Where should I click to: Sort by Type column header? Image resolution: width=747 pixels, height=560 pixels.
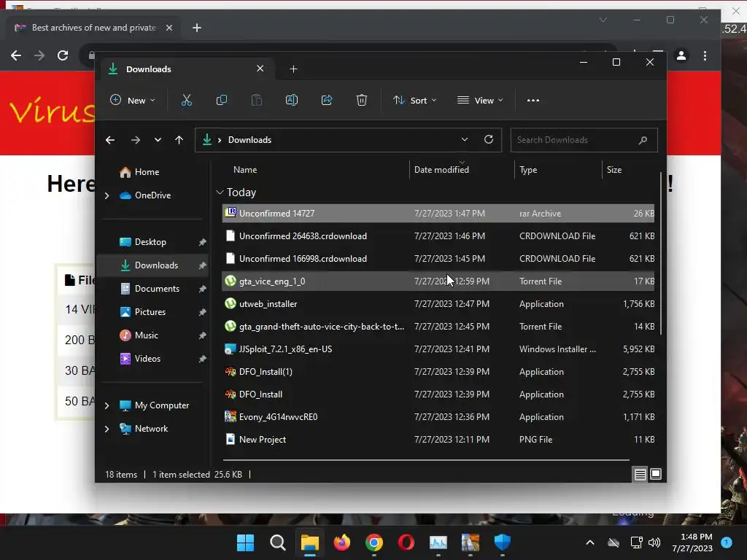528,169
